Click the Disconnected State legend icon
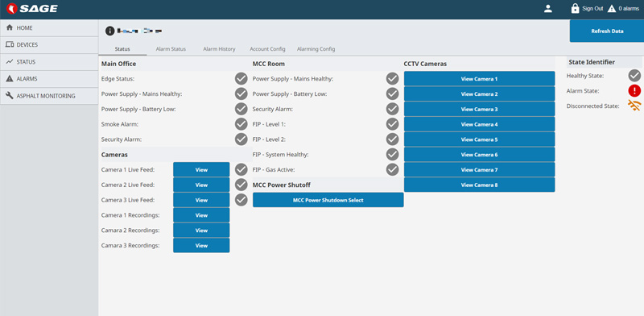The width and height of the screenshot is (644, 316). 634,106
